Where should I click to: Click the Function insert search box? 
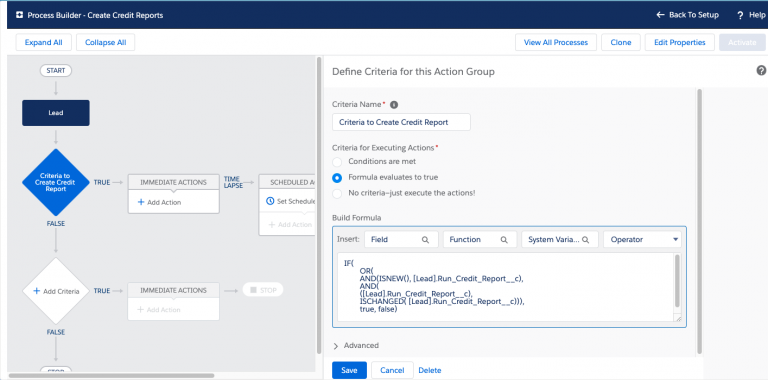[480, 239]
